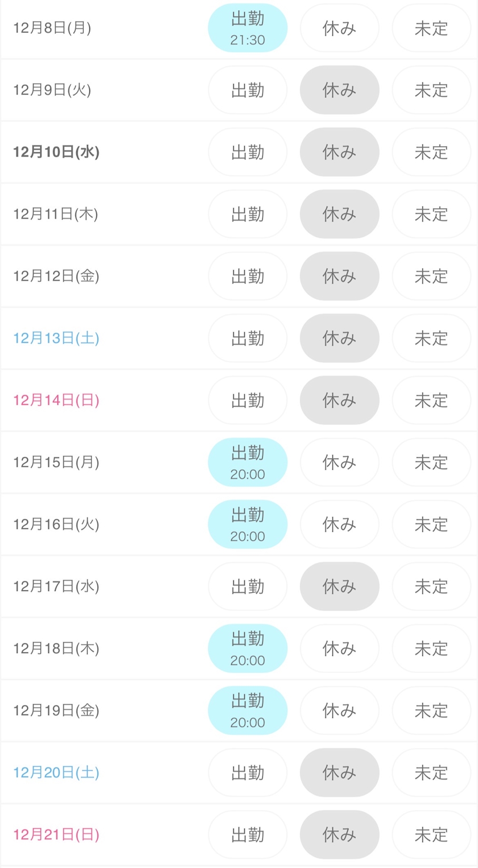Viewport: 478px width, 868px height.
Task: Select 未定 on 12月13日(土)
Action: [x=431, y=338]
